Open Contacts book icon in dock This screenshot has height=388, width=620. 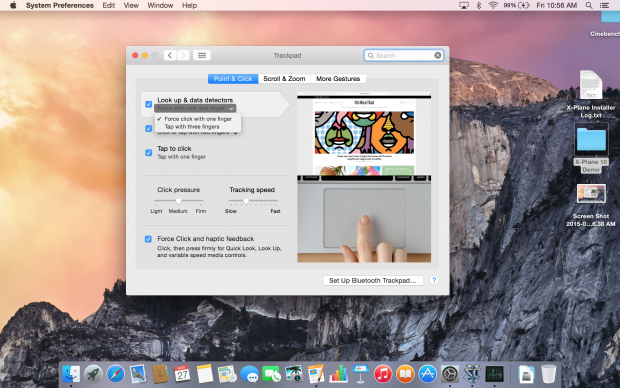point(160,374)
